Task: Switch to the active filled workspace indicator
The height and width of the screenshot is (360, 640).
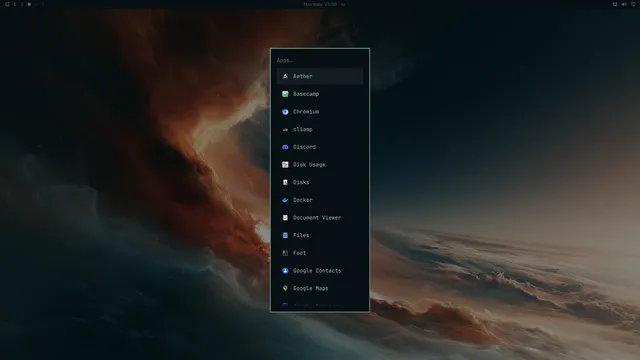Action: pos(29,4)
